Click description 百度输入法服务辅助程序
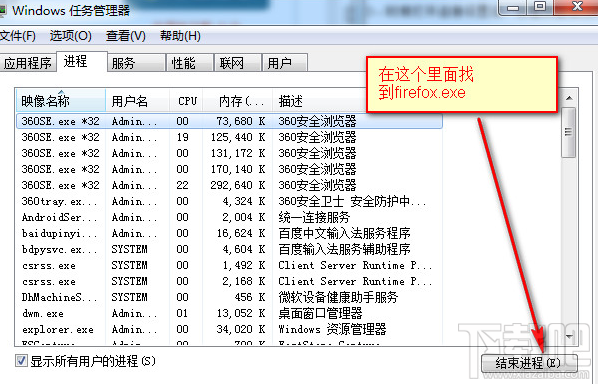598x384 pixels. pyautogui.click(x=344, y=249)
